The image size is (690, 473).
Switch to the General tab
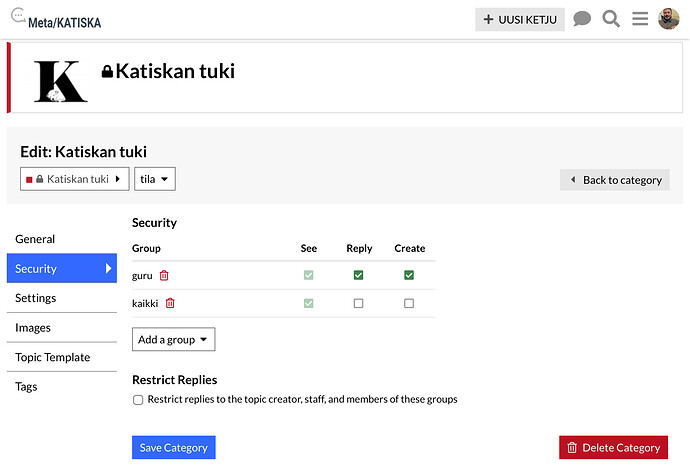(x=62, y=239)
